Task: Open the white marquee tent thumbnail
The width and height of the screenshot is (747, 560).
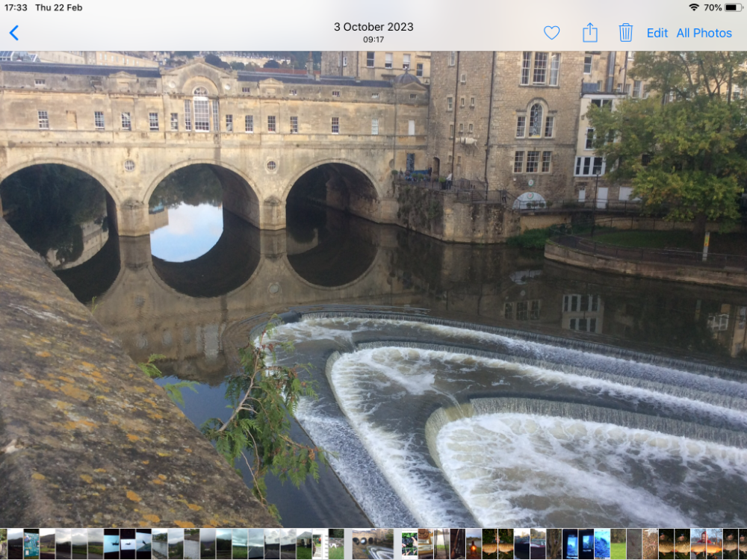Action: point(304,544)
